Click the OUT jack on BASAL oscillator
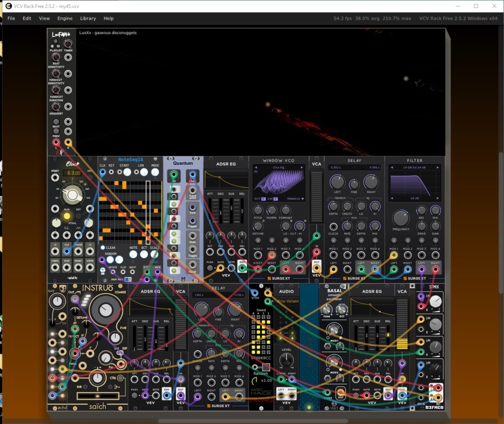Screen dimensions: 504x424 point(341,393)
